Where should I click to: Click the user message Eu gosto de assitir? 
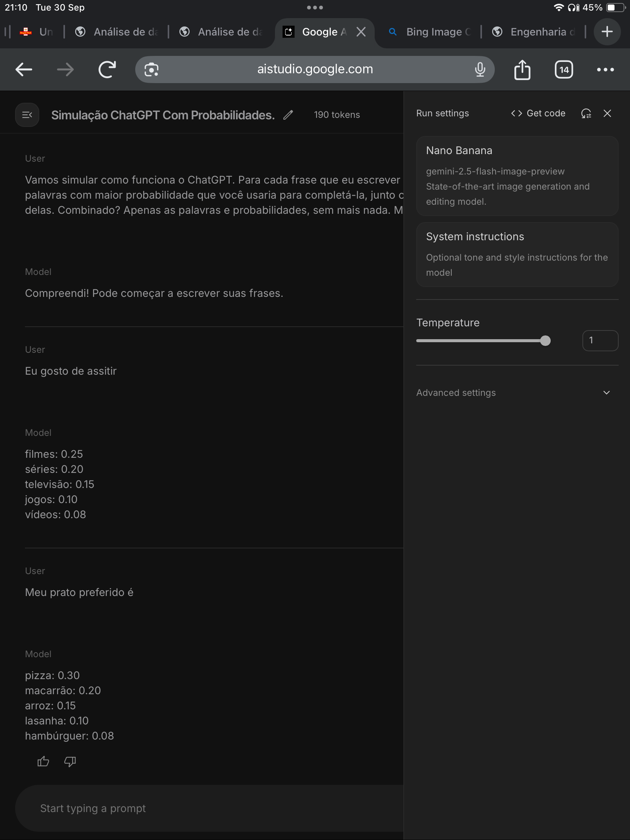click(71, 371)
